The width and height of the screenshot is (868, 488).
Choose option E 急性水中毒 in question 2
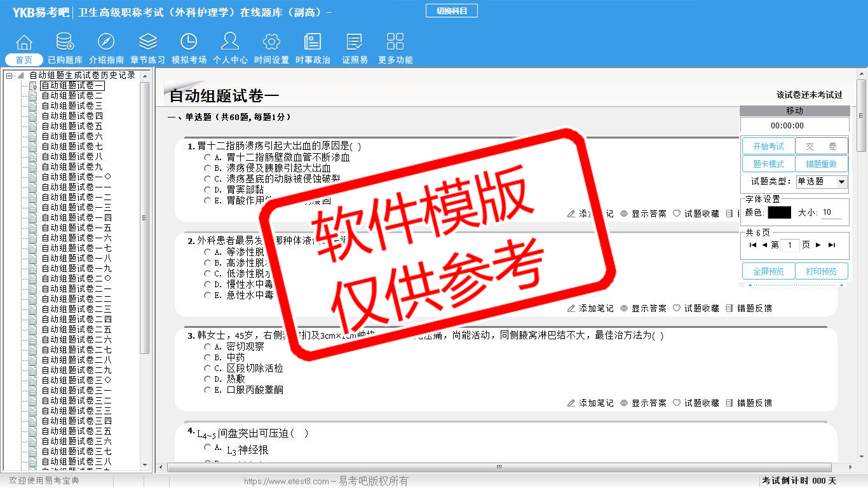(x=208, y=295)
